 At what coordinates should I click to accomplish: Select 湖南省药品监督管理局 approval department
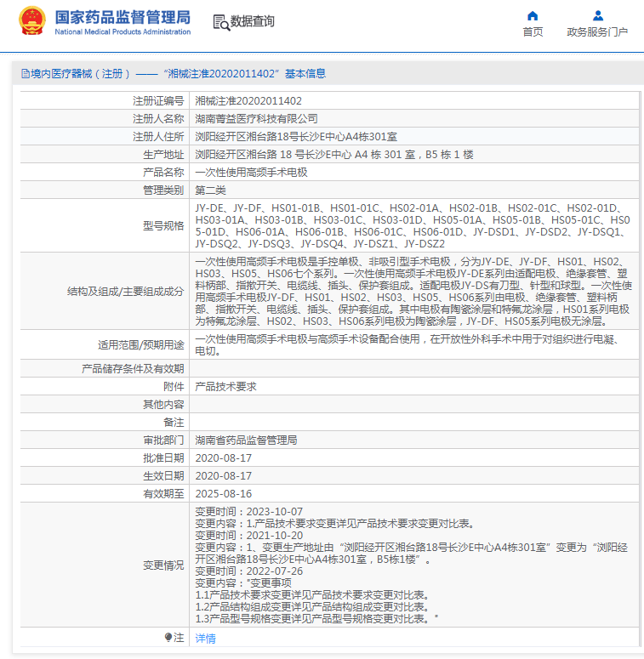[x=247, y=440]
